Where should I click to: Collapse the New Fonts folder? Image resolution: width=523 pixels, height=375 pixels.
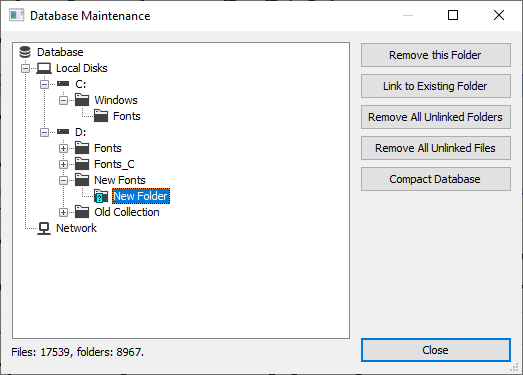pos(63,180)
